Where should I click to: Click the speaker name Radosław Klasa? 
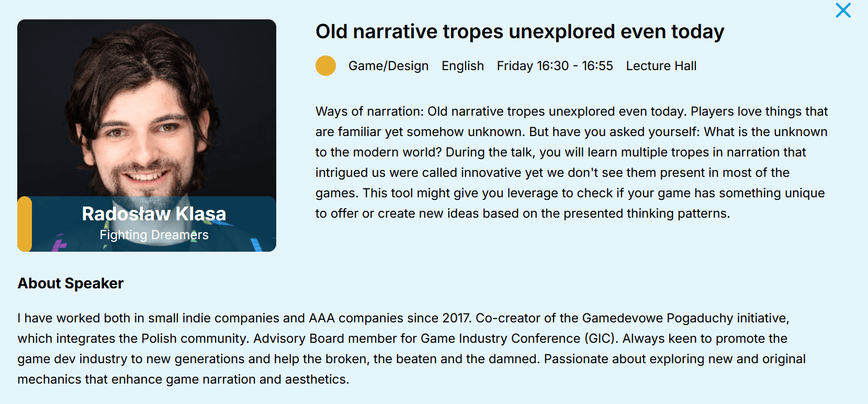[154, 214]
